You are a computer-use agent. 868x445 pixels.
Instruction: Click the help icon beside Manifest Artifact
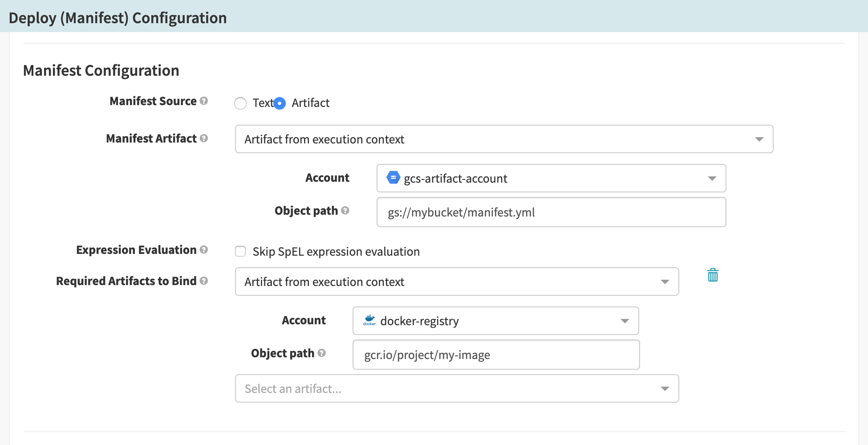point(204,139)
